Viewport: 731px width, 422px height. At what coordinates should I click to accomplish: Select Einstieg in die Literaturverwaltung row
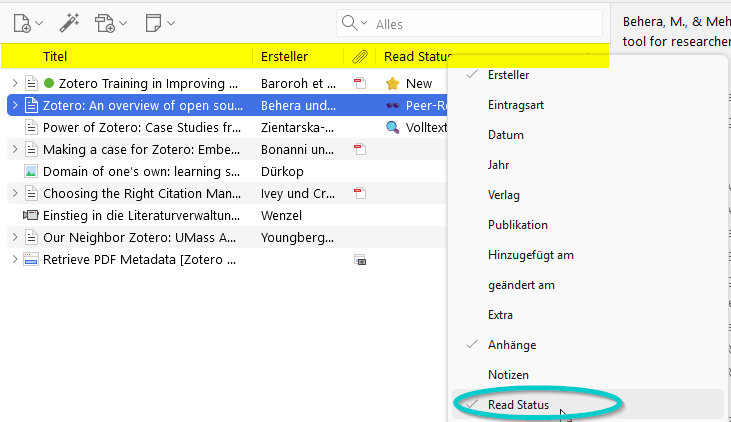227,215
